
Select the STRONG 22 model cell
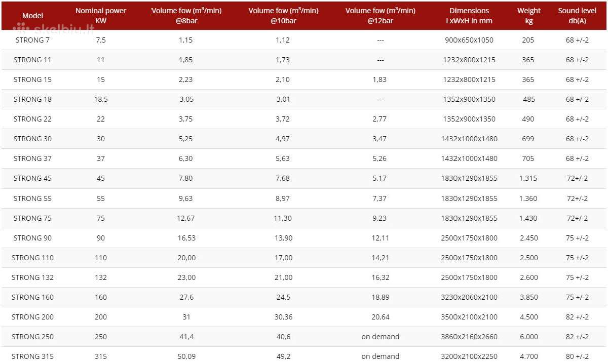click(32, 119)
